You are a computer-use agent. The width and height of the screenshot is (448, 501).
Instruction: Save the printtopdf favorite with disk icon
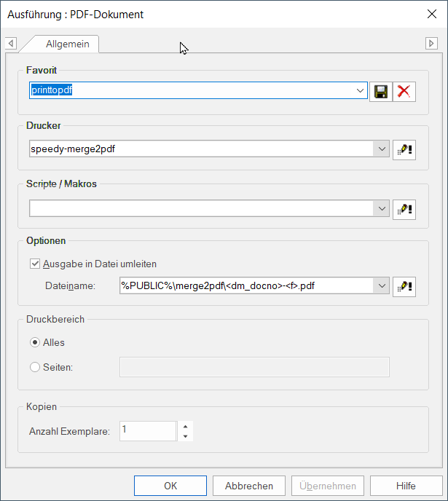tap(380, 91)
